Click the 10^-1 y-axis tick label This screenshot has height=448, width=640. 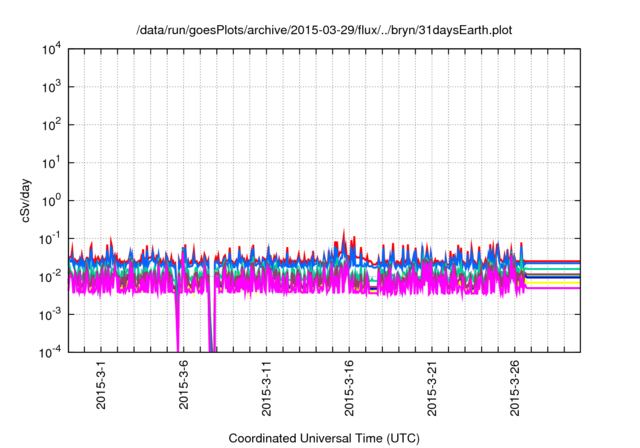pyautogui.click(x=52, y=238)
